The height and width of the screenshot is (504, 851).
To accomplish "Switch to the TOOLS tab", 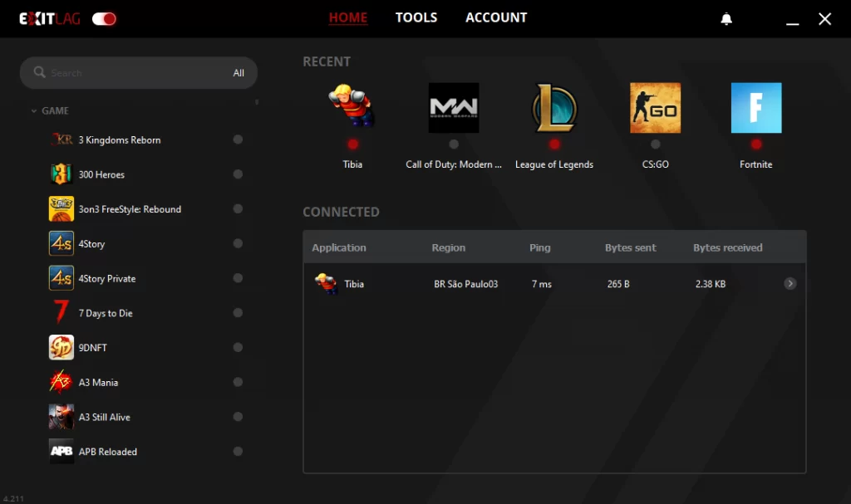I will coord(416,17).
